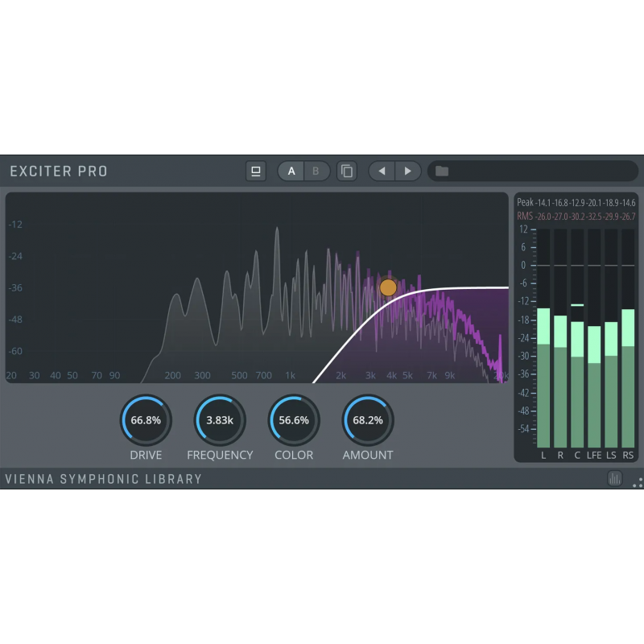Click the DRIVE knob showing 66.8%
This screenshot has height=644, width=644.
146,420
